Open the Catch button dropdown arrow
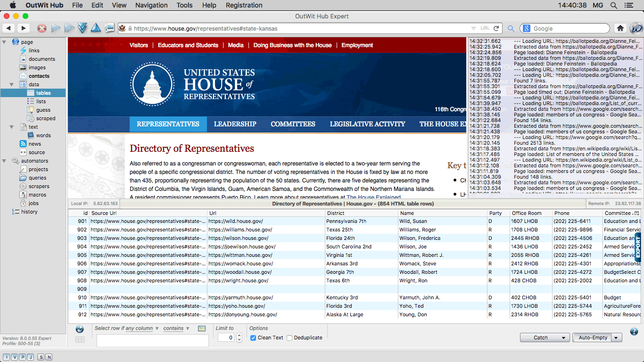 (x=563, y=337)
